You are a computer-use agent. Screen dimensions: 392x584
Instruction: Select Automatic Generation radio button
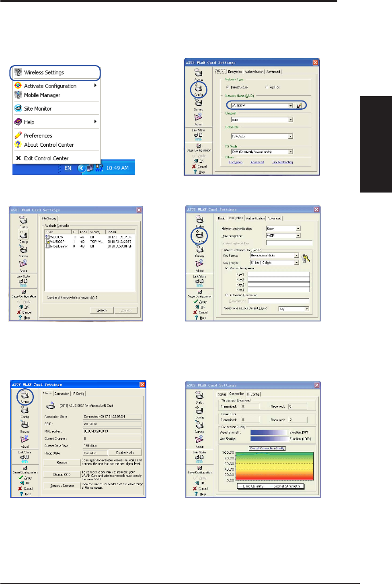[x=226, y=295]
